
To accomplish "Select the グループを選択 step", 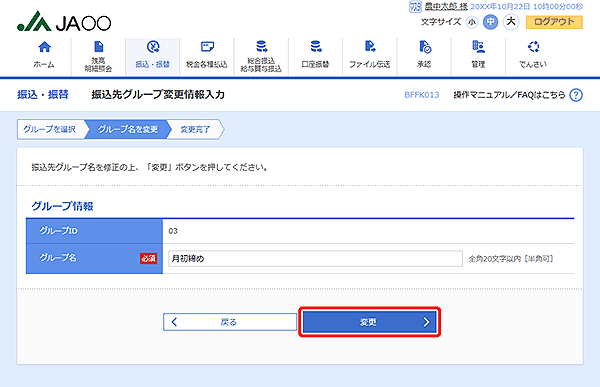I will (x=49, y=129).
